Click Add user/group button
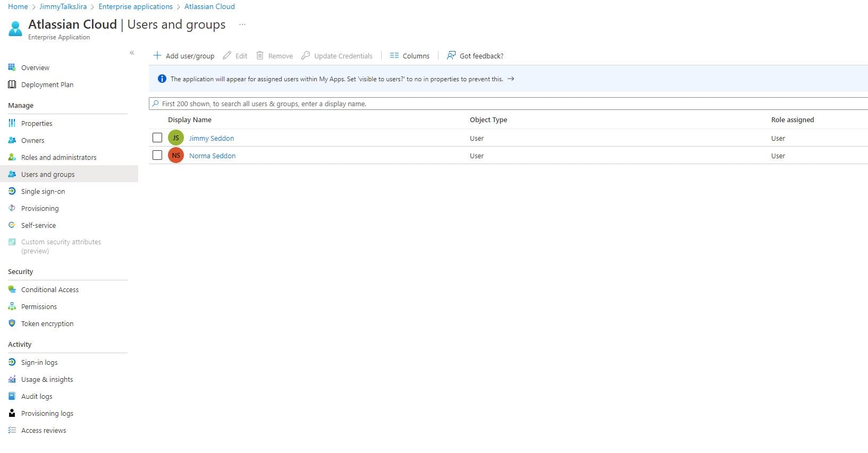868x453 pixels. pos(184,56)
